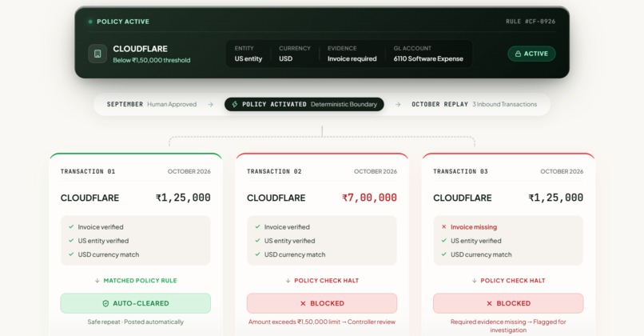Viewport: 644px width, 336px height.
Task: Click down arrow beside Transaction 02 POLICY CHECK HALT
Action: click(x=288, y=281)
